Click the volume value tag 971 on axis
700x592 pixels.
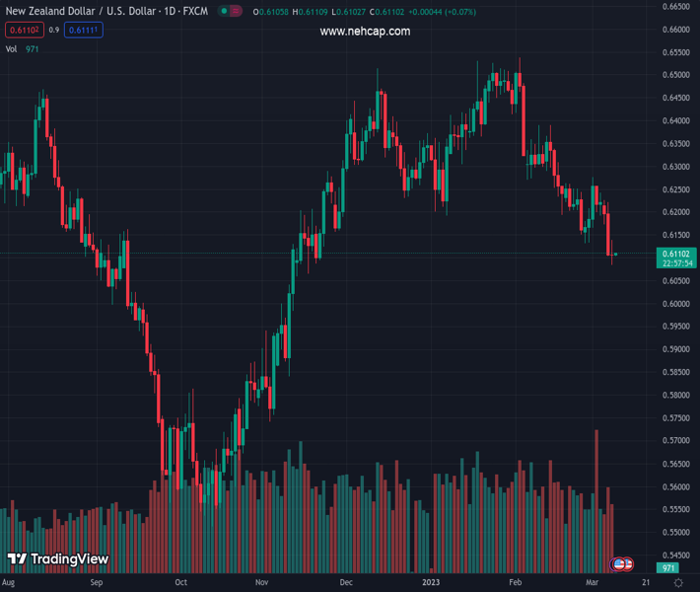[x=669, y=568]
